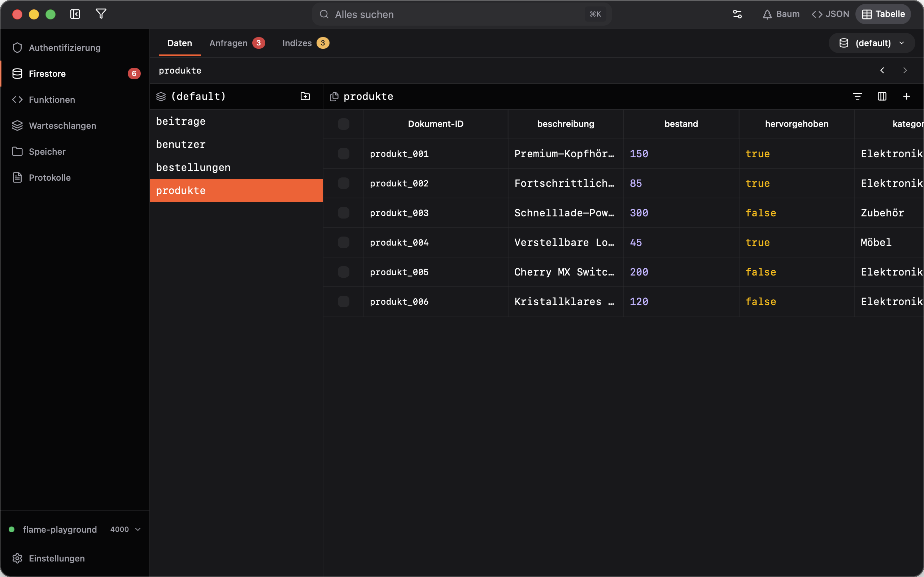Viewport: 924px width, 577px height.
Task: Add a document with the plus icon
Action: pyautogui.click(x=906, y=96)
